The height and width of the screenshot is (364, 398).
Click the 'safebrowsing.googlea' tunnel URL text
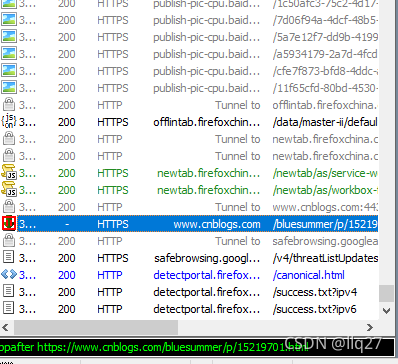pyautogui.click(x=325, y=241)
